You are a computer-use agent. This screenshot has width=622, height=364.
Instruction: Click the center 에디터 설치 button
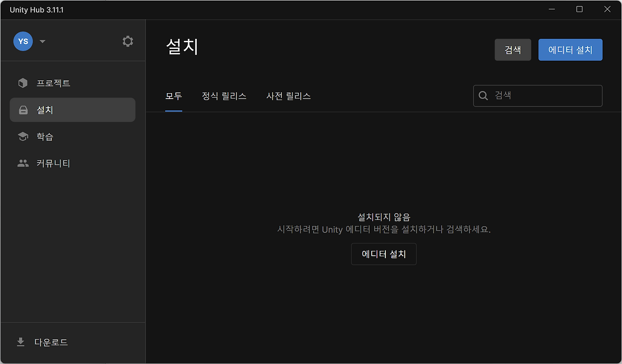click(383, 254)
